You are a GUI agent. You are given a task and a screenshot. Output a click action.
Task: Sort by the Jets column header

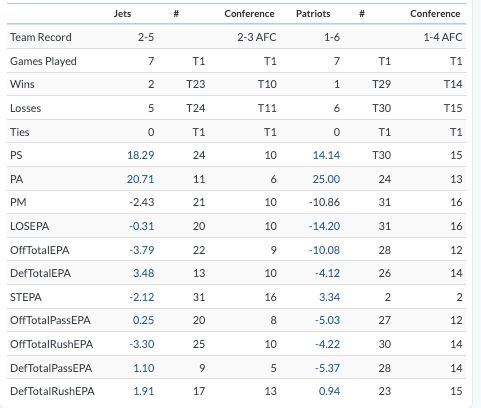pos(122,14)
